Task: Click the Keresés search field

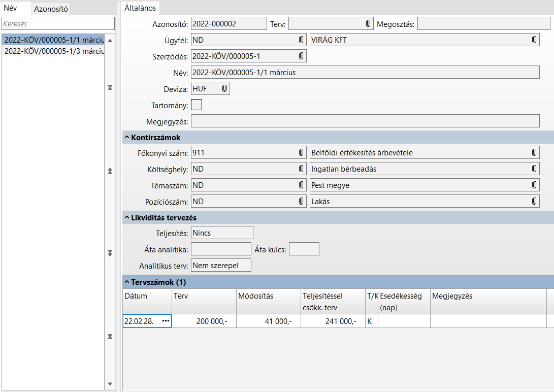Action: [x=58, y=24]
